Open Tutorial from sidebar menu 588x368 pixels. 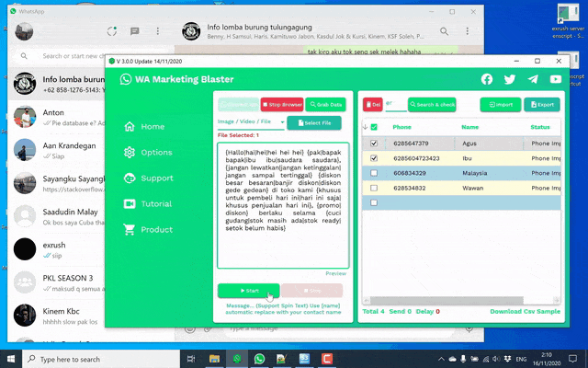(155, 203)
